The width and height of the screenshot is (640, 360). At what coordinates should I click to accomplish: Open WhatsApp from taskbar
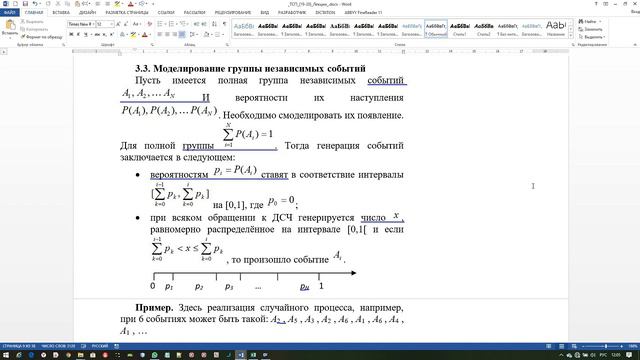(154, 355)
